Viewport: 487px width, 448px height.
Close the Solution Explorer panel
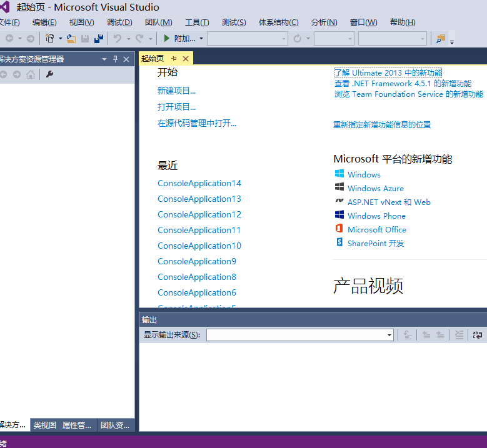pyautogui.click(x=126, y=59)
